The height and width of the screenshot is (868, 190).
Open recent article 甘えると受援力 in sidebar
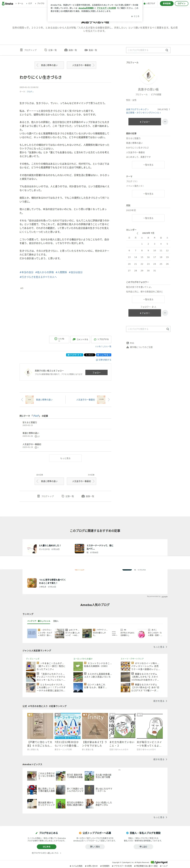[x=133, y=138]
